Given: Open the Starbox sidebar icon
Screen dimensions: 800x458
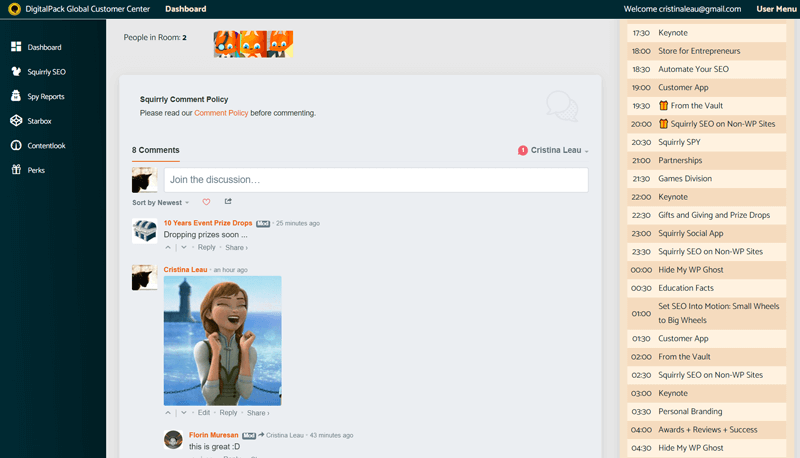Looking at the screenshot, I should point(16,120).
